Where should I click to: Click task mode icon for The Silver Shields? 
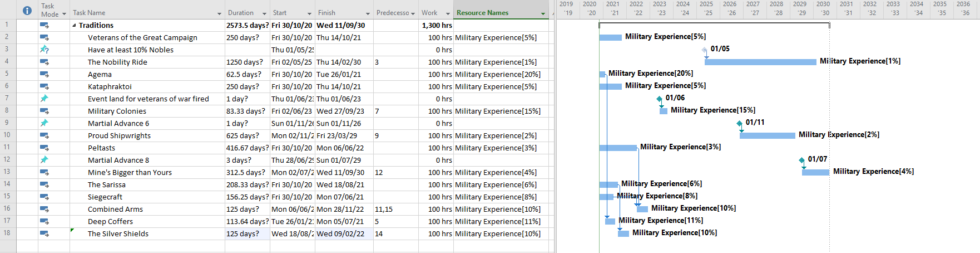44,234
